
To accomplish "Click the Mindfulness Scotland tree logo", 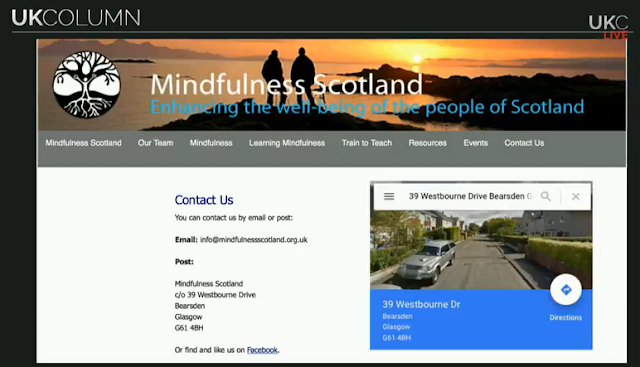I will click(87, 85).
